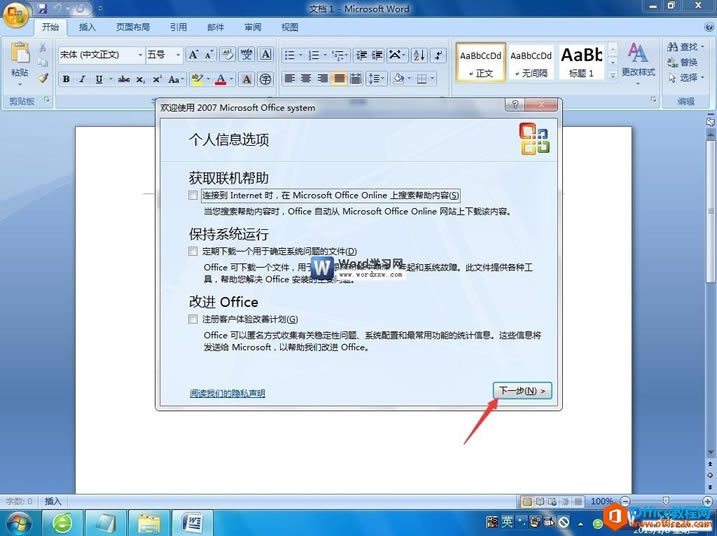The image size is (717, 536).
Task: Expand the styles gallery more arrow
Action: click(x=613, y=75)
